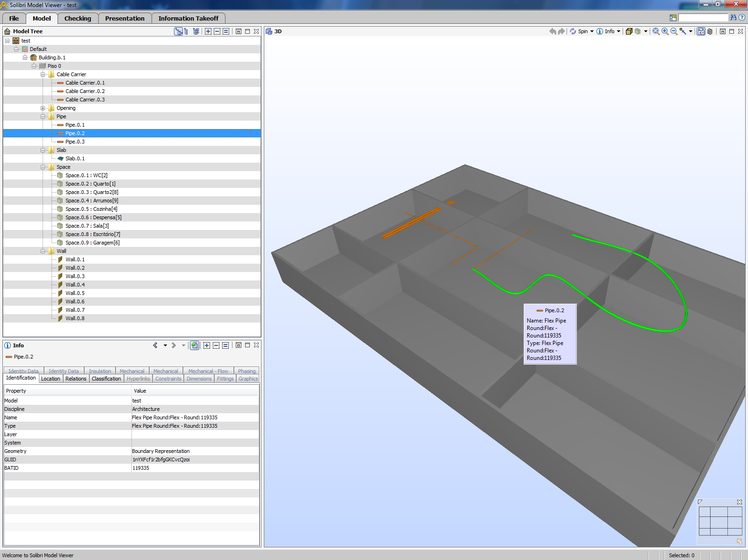Screen dimensions: 748x560
Task: Click the Spin navigation mode icon
Action: point(573,31)
